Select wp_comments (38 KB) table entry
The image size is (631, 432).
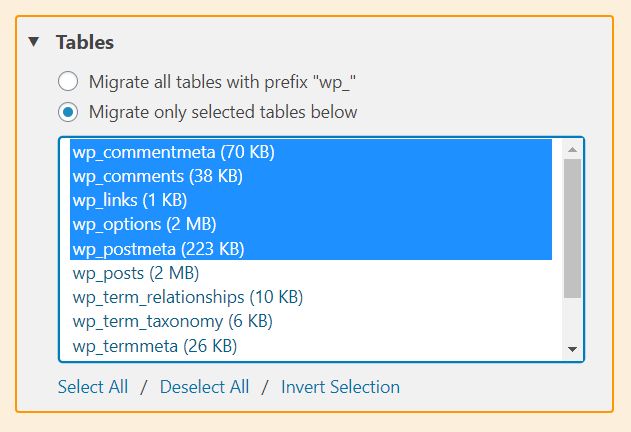311,176
